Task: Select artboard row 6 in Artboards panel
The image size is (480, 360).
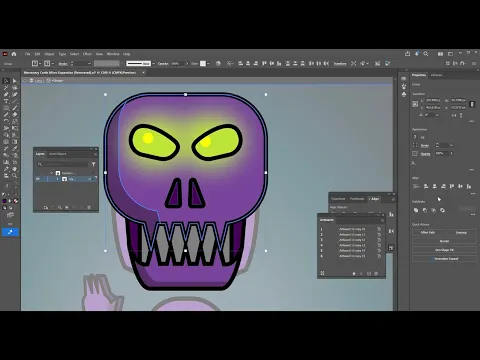Action: pos(350,256)
